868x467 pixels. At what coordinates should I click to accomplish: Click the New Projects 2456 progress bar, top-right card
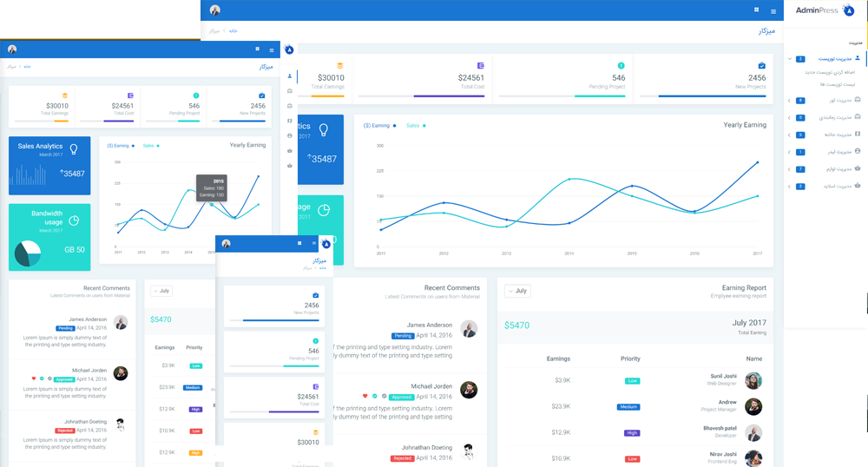tap(712, 95)
